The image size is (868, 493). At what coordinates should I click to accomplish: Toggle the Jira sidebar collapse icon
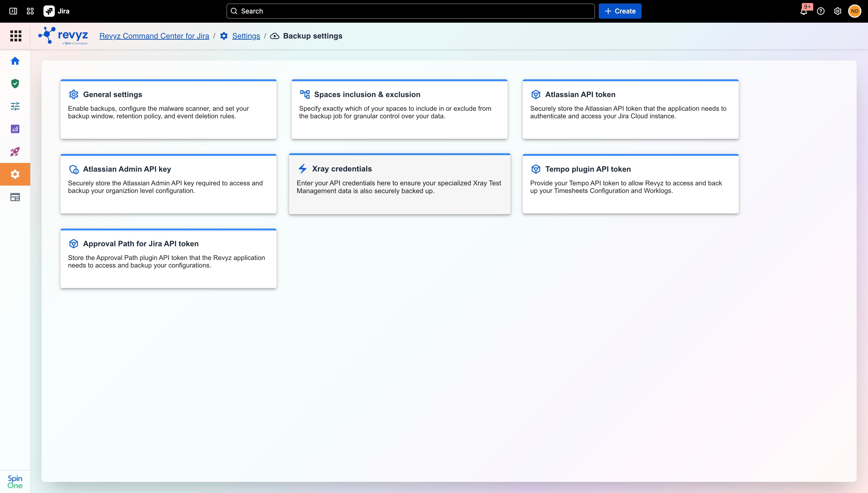[13, 11]
